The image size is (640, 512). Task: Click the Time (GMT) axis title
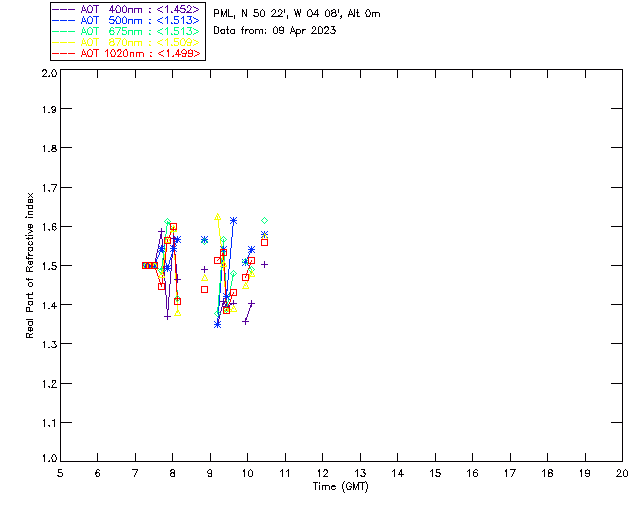pyautogui.click(x=341, y=487)
